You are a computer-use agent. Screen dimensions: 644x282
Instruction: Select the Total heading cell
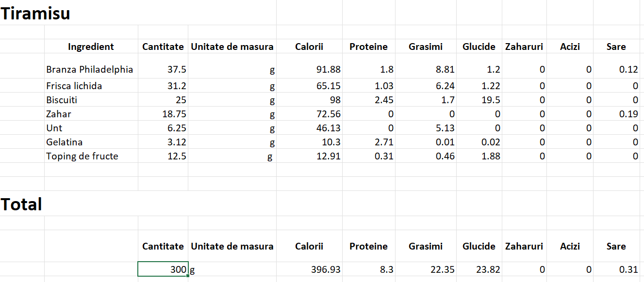point(22,204)
